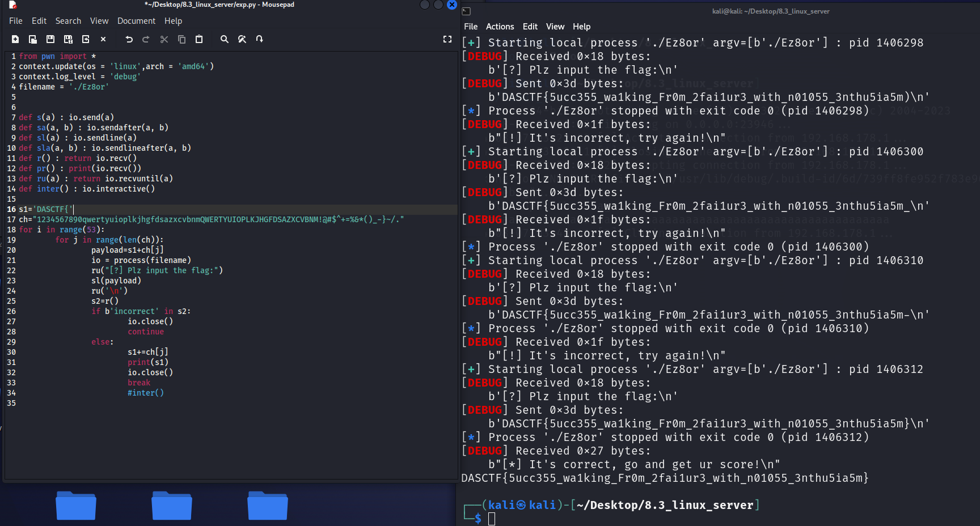This screenshot has width=980, height=526.
Task: Open the terminal's Help menu
Action: [581, 27]
